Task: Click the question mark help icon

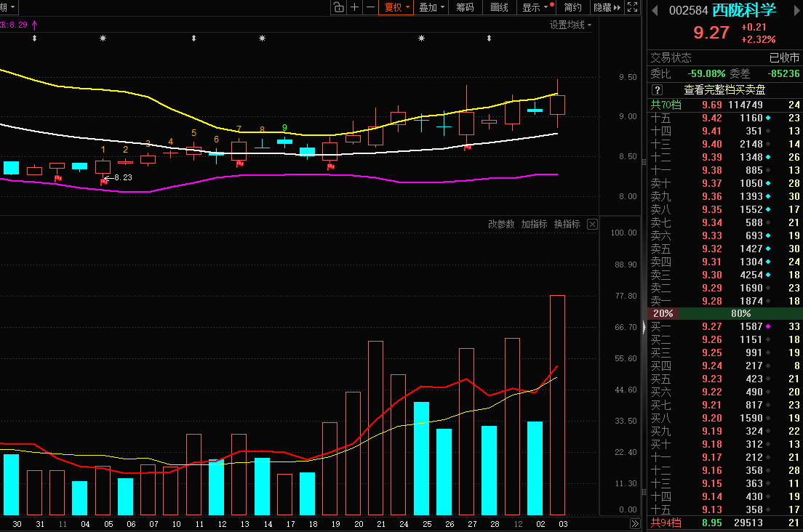Action: click(x=657, y=90)
